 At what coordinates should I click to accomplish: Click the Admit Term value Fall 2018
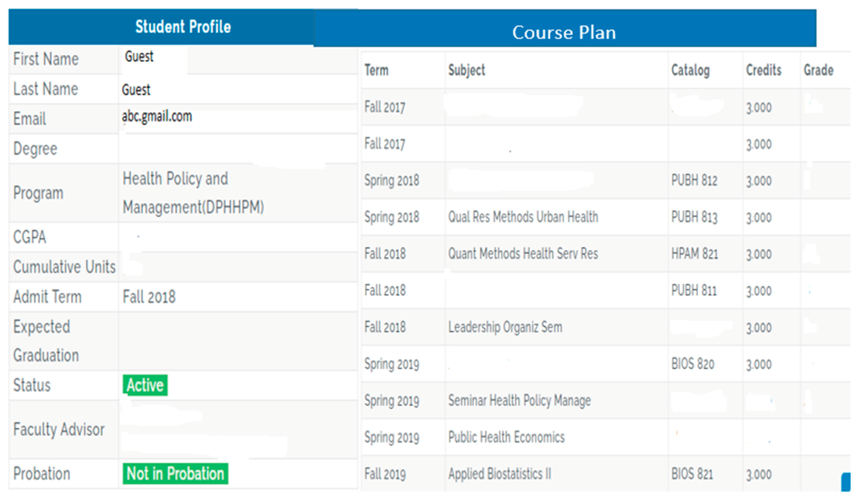point(149,297)
